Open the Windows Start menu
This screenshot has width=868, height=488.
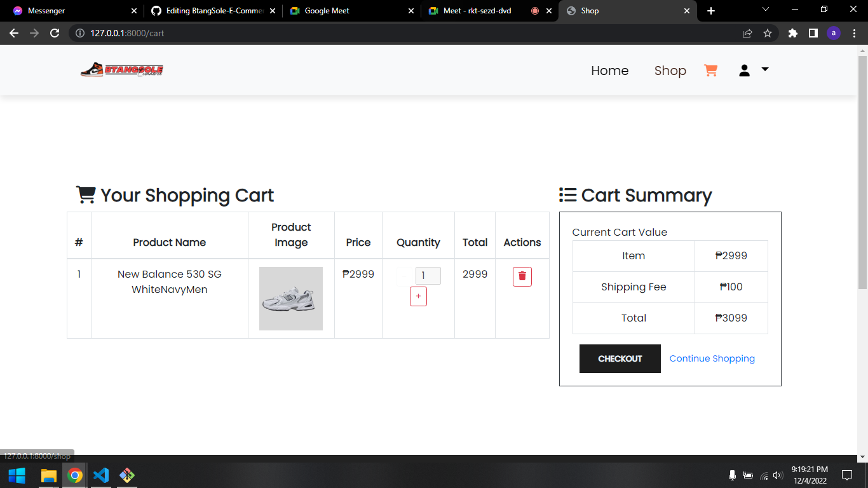(17, 475)
